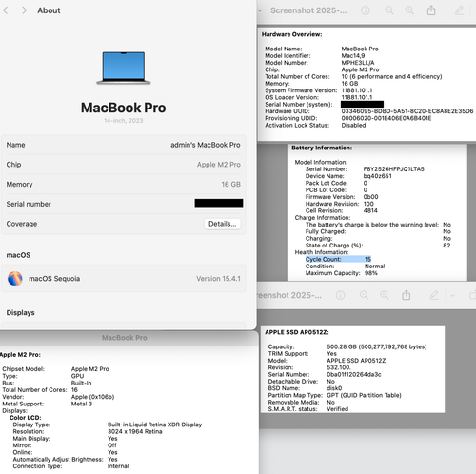Enable Markup pencil in the lower Preview window
476x474 pixels.
(x=434, y=295)
